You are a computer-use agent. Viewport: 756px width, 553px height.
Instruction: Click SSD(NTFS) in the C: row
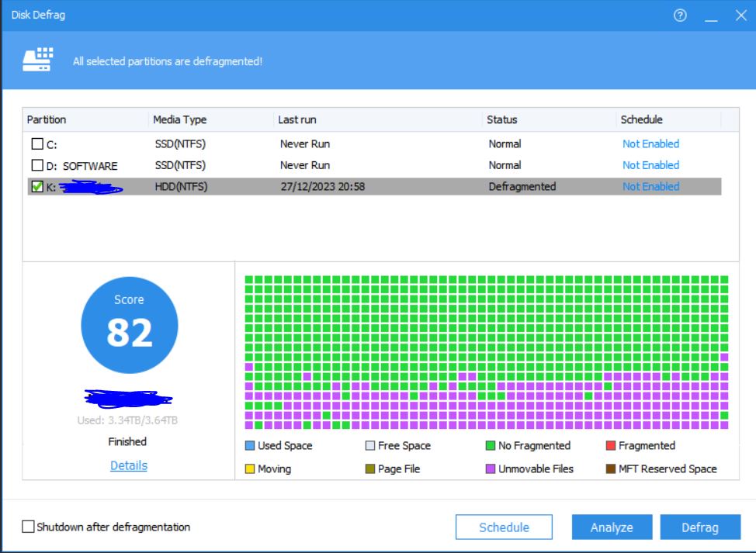(x=180, y=143)
